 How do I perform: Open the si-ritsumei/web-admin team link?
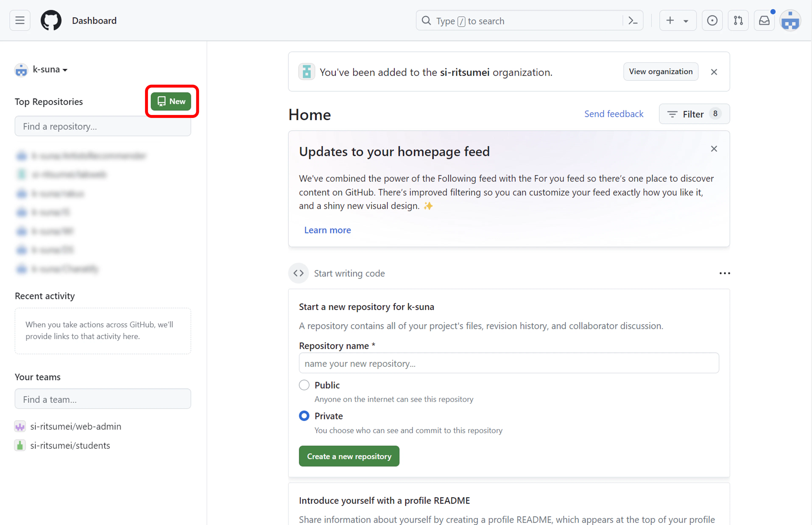point(76,426)
